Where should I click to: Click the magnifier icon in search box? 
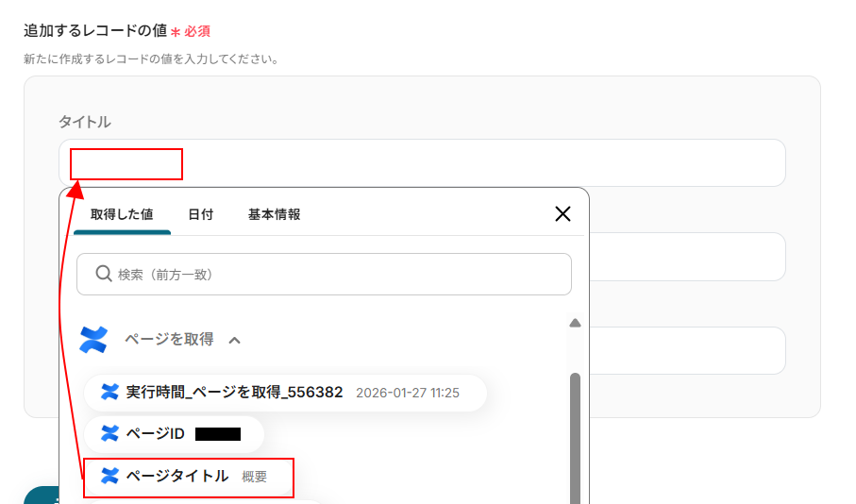103,274
